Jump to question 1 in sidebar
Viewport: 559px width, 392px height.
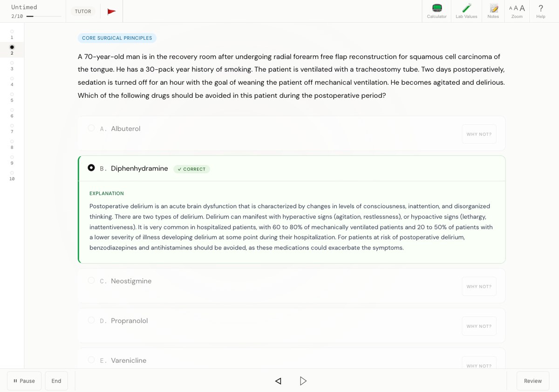coord(12,34)
